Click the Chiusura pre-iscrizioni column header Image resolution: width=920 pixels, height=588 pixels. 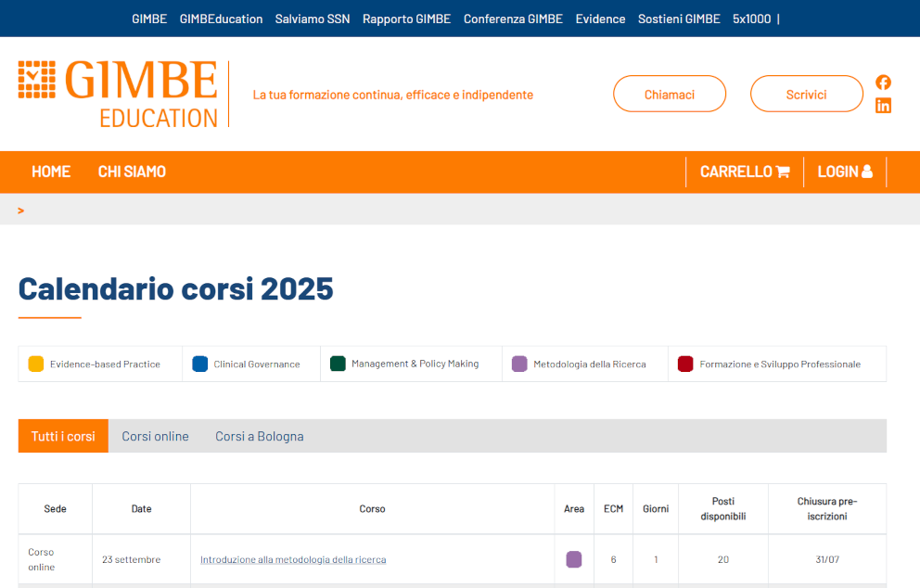(826, 509)
